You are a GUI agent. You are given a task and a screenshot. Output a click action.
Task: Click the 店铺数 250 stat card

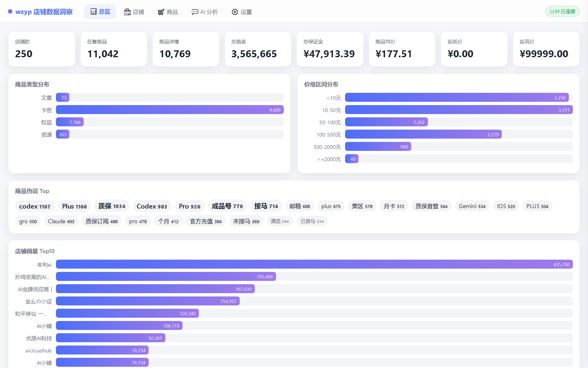[42, 49]
